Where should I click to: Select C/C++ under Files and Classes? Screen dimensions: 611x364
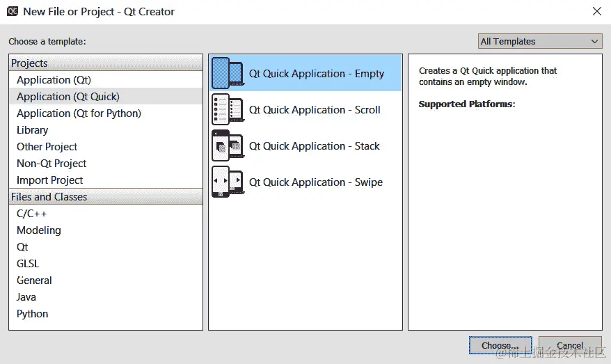106,214
